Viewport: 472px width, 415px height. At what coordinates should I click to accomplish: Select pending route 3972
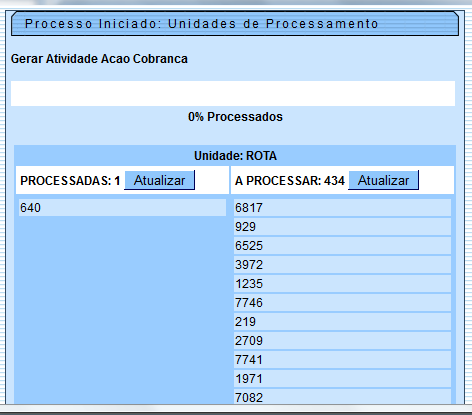click(x=342, y=265)
